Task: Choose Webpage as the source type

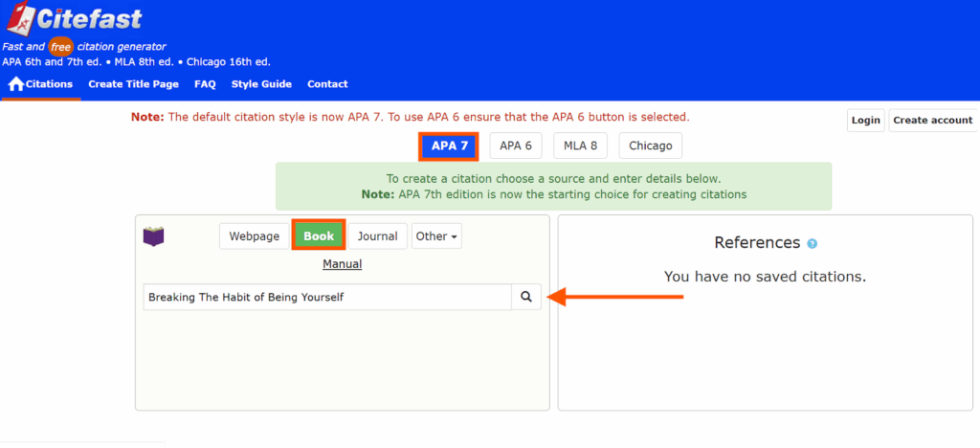Action: tap(255, 236)
